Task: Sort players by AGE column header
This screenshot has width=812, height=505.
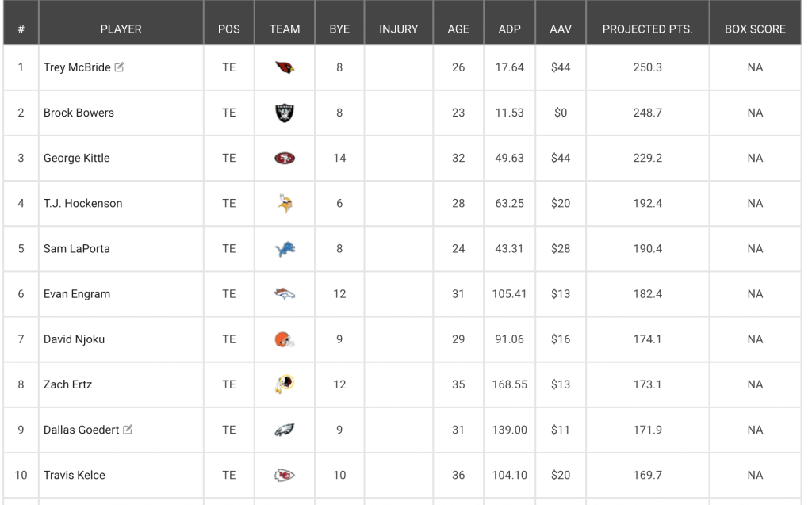Action: [458, 29]
